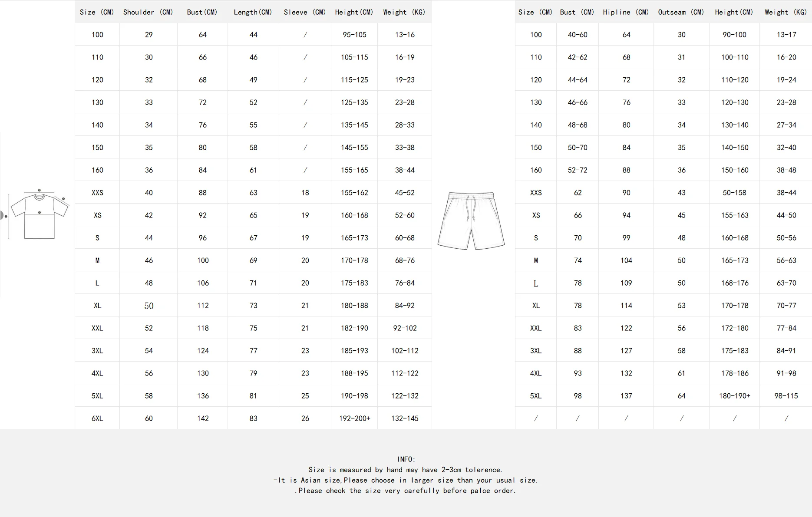
Task: Select the Hipline (CM) column header
Action: click(x=626, y=12)
